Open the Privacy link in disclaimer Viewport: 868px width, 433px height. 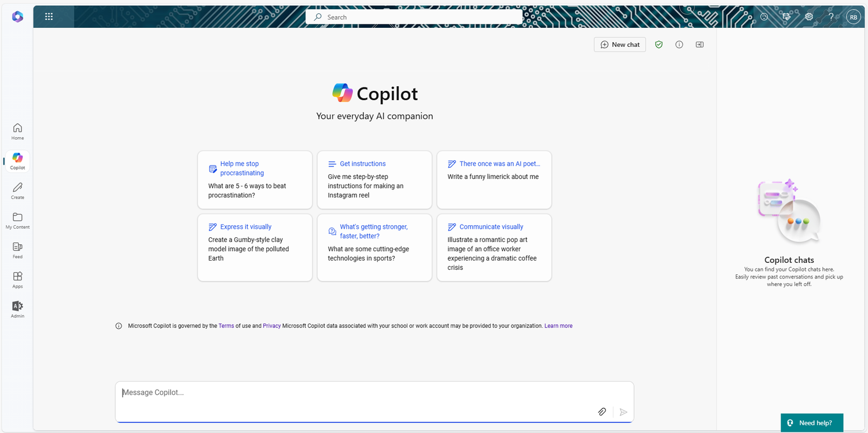click(x=271, y=326)
